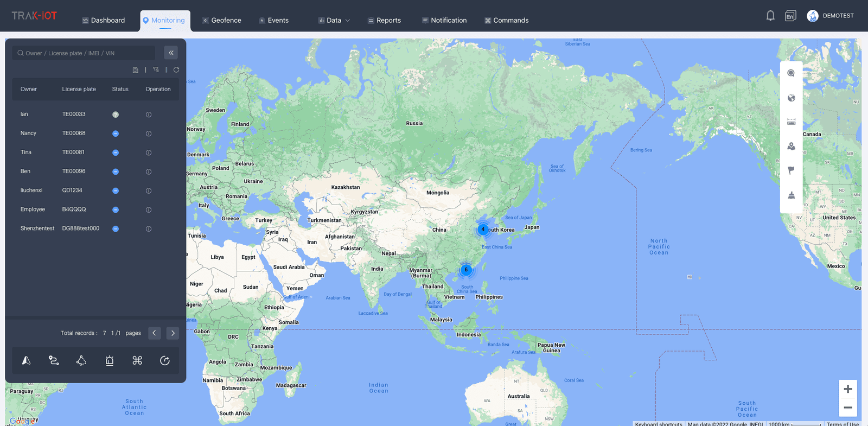
Task: Click the DEMOTEST username
Action: coord(838,16)
